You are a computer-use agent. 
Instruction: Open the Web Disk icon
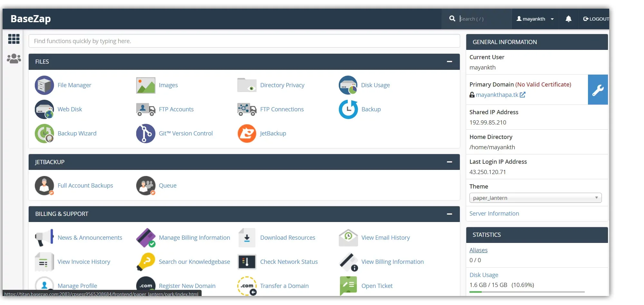coord(44,109)
